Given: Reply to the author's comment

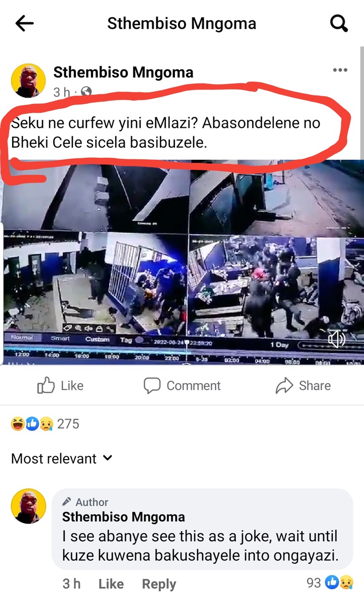Looking at the screenshot, I should pyautogui.click(x=159, y=584).
